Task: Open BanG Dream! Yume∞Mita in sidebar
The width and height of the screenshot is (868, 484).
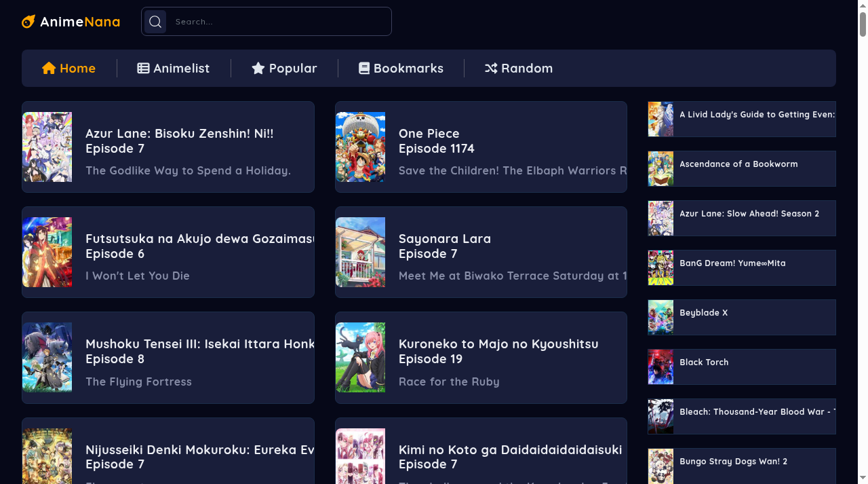Action: pos(742,267)
